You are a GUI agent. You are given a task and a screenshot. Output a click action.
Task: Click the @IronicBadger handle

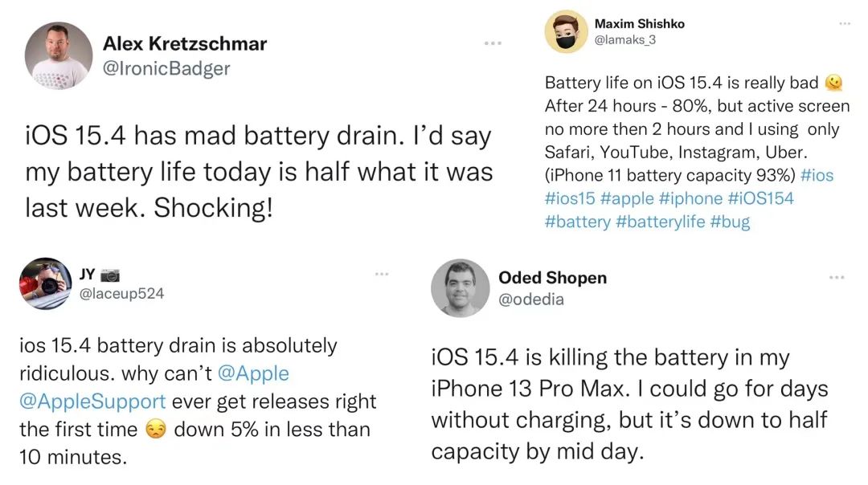click(166, 68)
